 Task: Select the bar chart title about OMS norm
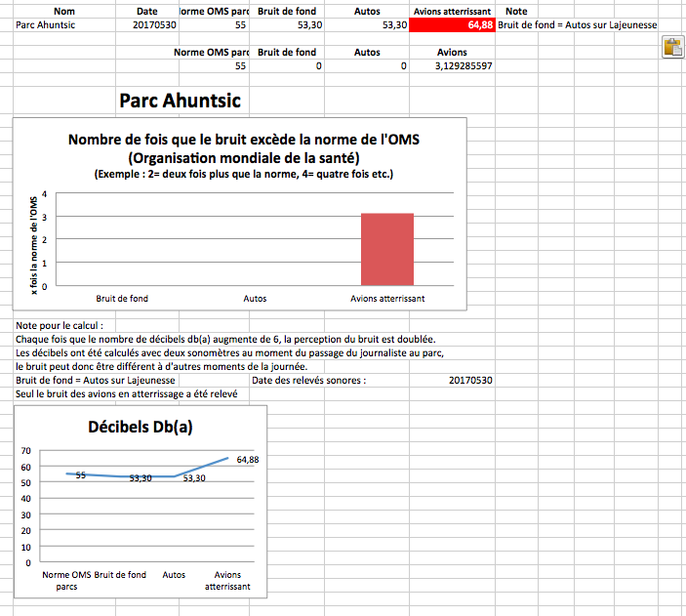(243, 148)
